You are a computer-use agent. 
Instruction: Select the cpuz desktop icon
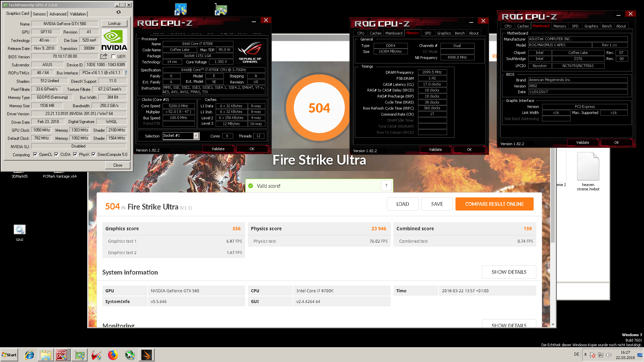coord(19,230)
